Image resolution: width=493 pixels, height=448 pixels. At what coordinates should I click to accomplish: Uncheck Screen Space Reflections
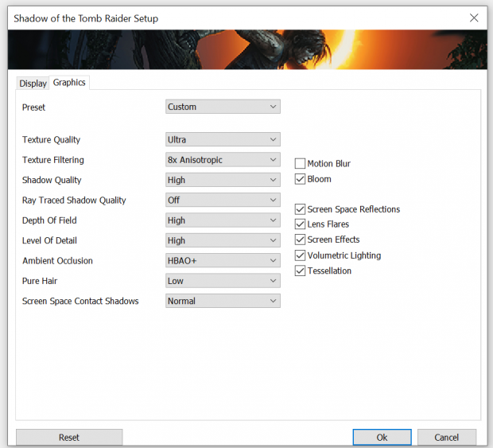point(300,209)
